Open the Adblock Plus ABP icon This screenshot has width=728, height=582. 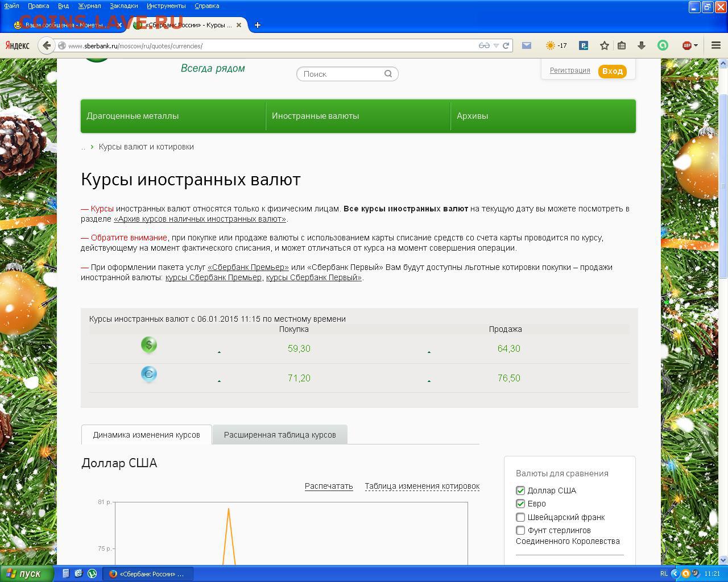tap(686, 45)
